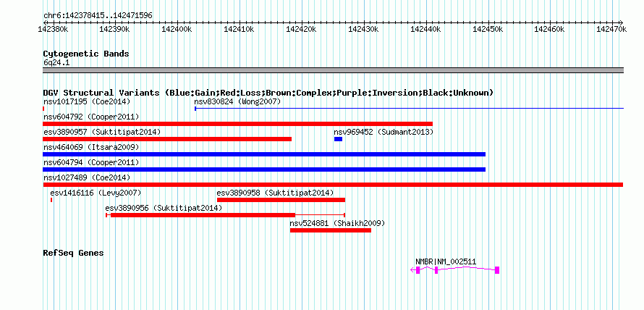Open nsv464069 (Itsara2009) variant label

[91, 147]
